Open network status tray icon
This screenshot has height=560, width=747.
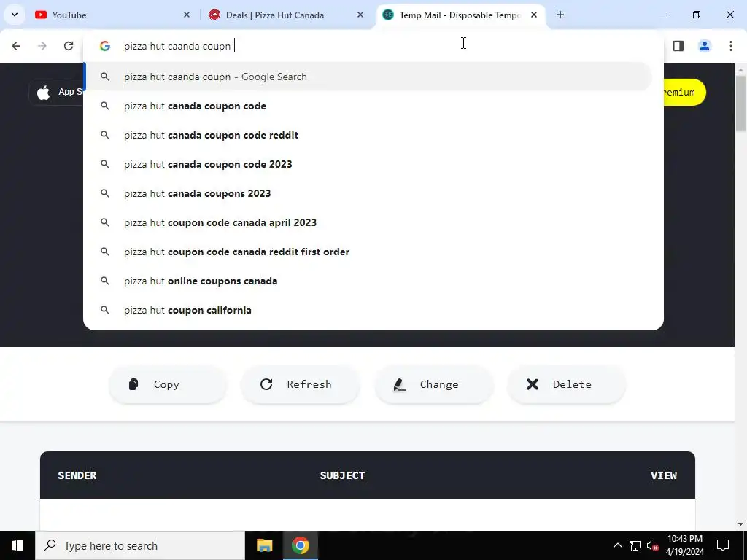635,545
